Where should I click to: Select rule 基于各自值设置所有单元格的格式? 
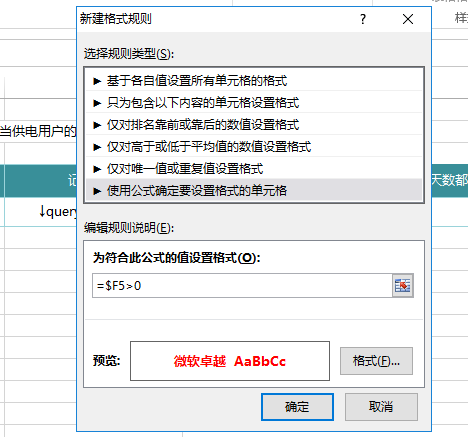(x=254, y=81)
